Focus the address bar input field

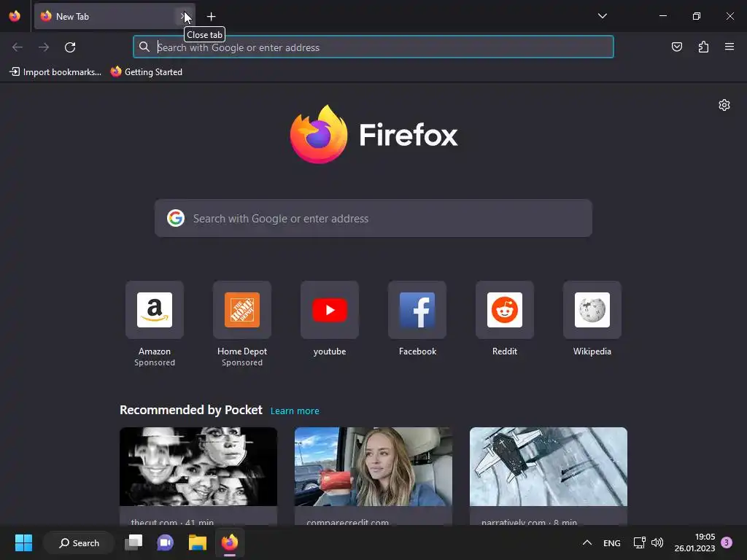click(x=373, y=47)
